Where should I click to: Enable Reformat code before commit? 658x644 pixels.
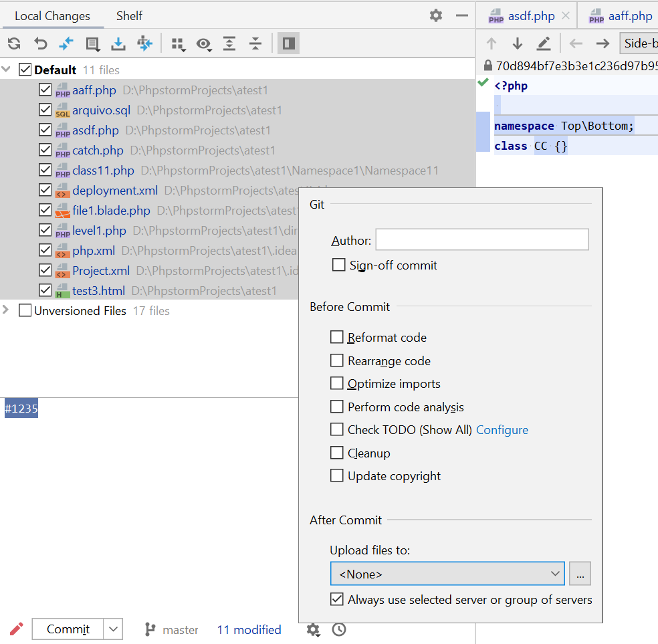coord(336,337)
